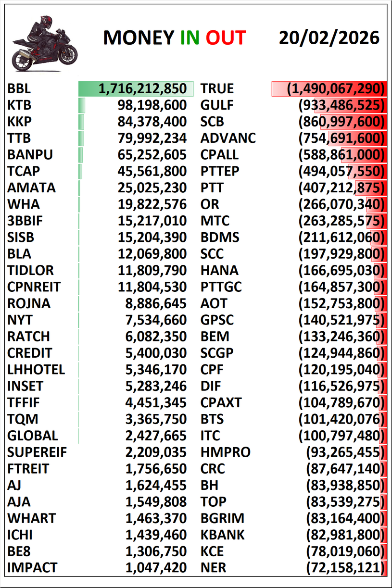Click the motorcycle rider logo image
Screen dimensions: 392x588
[x=45, y=42]
